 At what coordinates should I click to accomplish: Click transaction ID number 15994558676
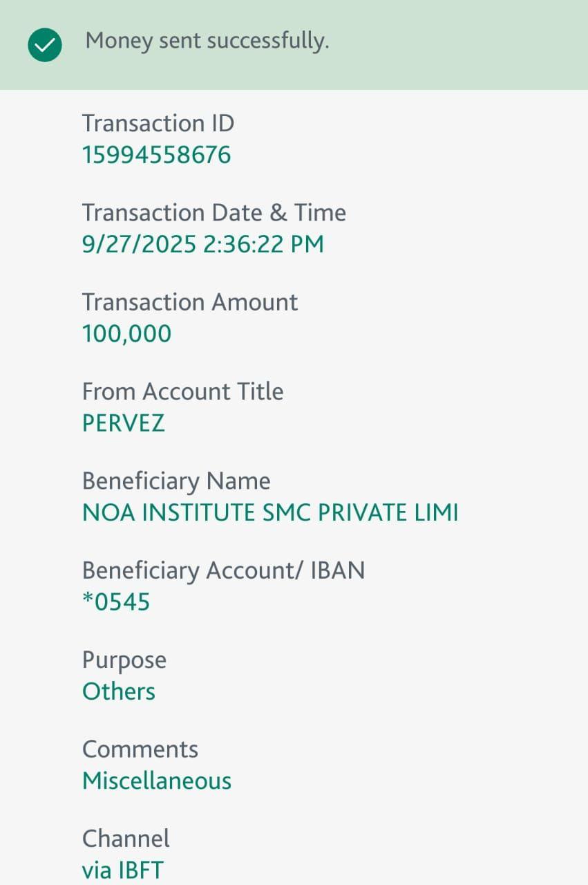[156, 155]
